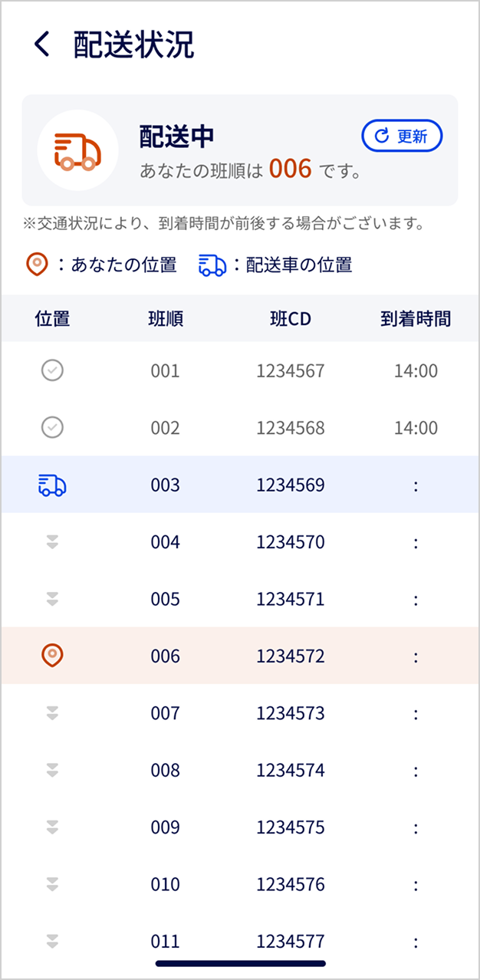Screen dimensions: 480x980
Task: Tap the down chevrons in row 009
Action: [x=52, y=827]
